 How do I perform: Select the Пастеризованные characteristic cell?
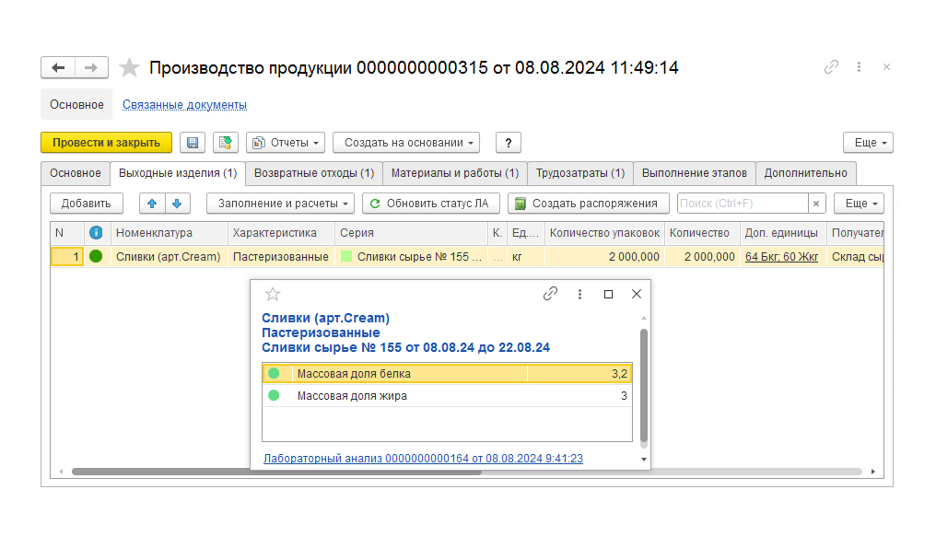(281, 257)
